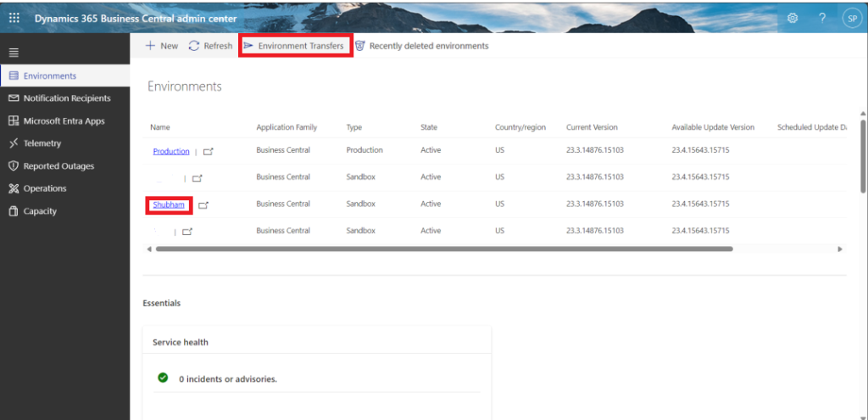The width and height of the screenshot is (868, 420).
Task: Refresh the environments list
Action: click(x=210, y=46)
